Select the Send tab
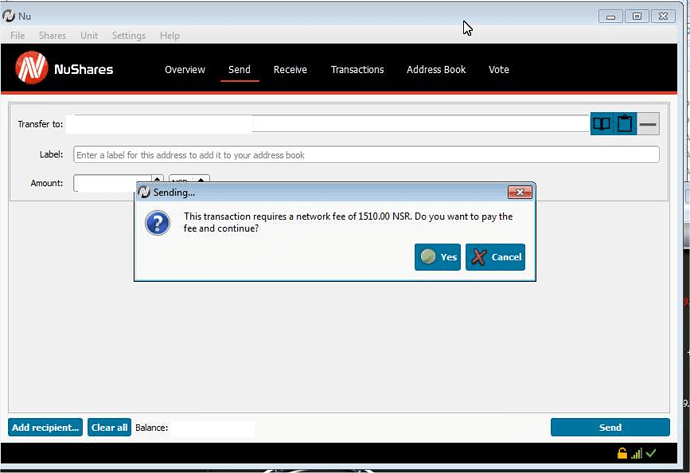The image size is (690, 473). pyautogui.click(x=239, y=70)
